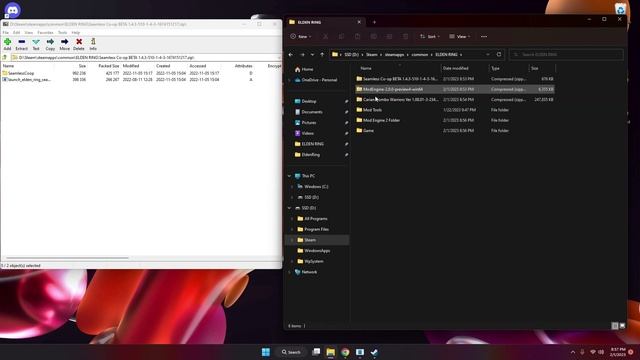The image size is (640, 360).
Task: Open the View dropdown in File Explorer
Action: pos(460,36)
